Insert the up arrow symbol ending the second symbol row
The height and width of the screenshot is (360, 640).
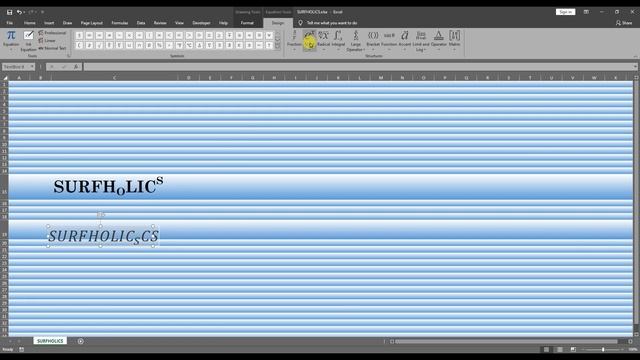(x=269, y=45)
